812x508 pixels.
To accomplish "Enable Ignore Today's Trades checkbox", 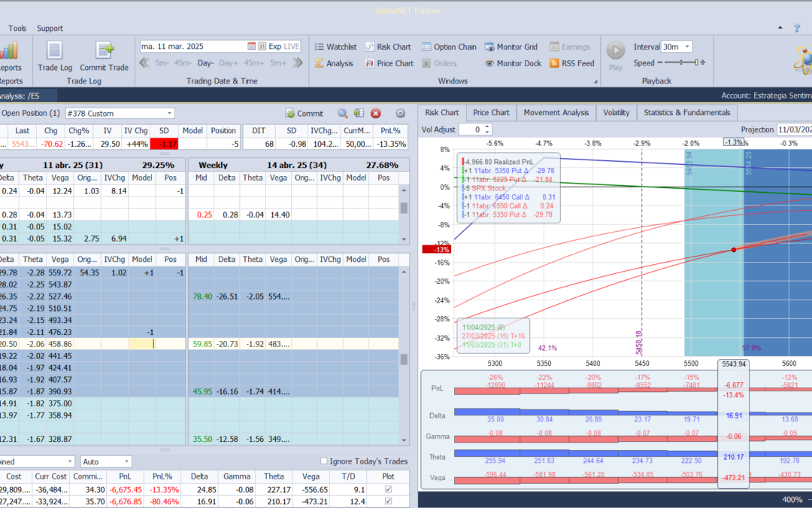I will [323, 461].
